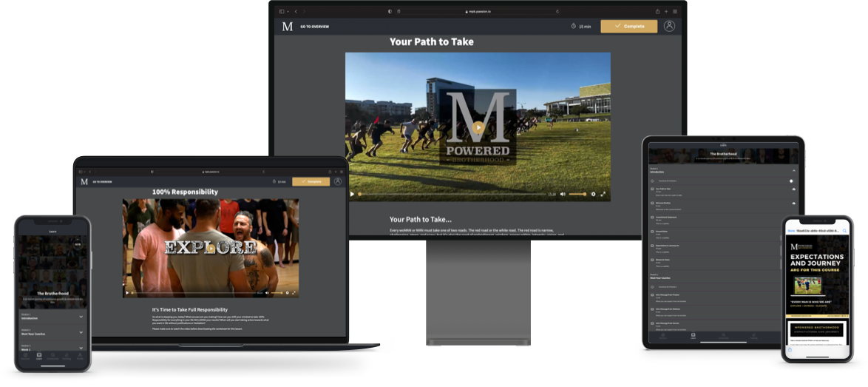Adjust the volume slider on the desktop monitor video

click(x=577, y=194)
